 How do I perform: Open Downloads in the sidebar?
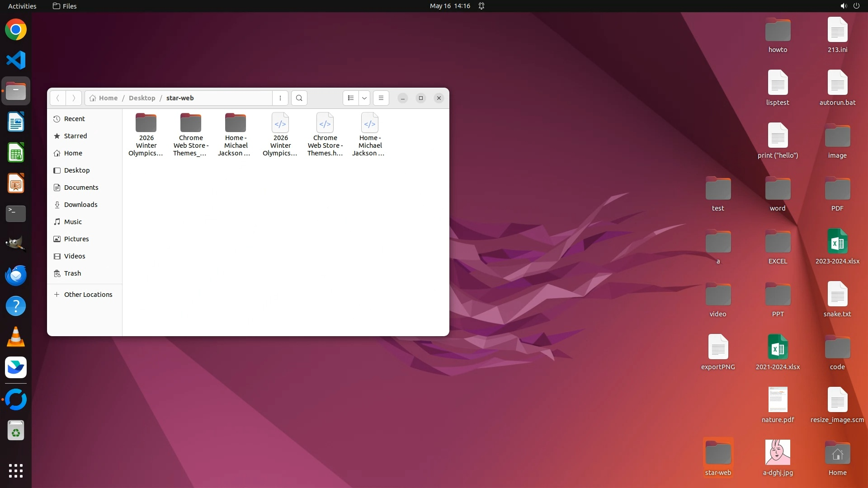[80, 205]
